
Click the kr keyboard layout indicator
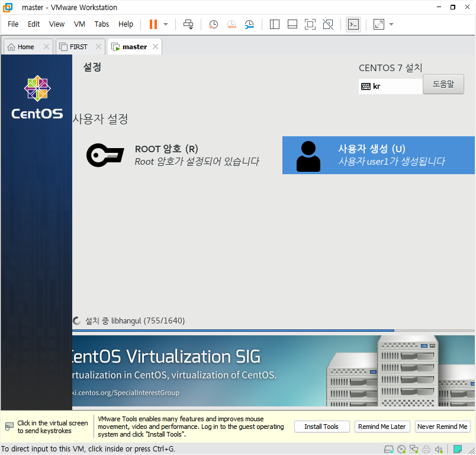[390, 86]
